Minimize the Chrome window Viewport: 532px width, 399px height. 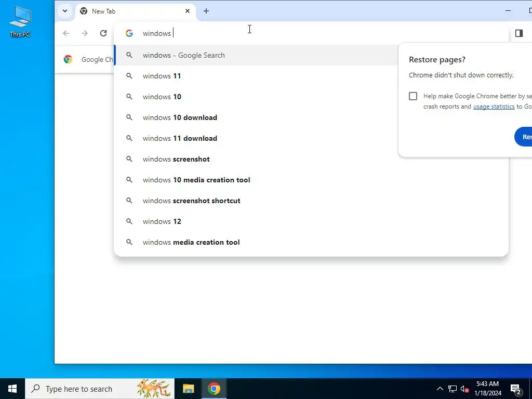(x=508, y=11)
